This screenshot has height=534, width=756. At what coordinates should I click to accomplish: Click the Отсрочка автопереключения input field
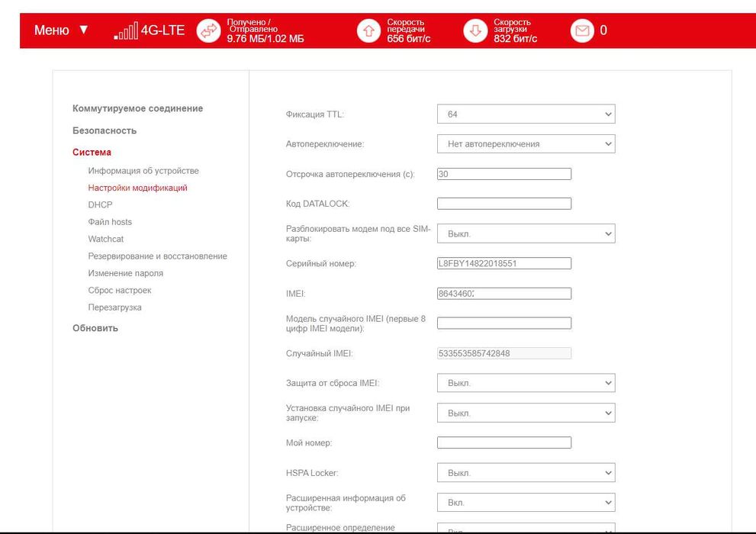(504, 174)
